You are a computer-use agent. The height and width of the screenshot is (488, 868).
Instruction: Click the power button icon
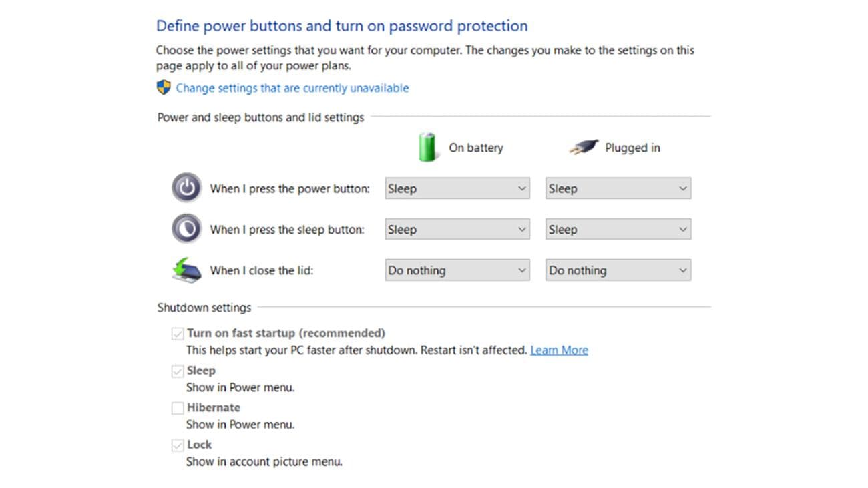click(x=186, y=188)
